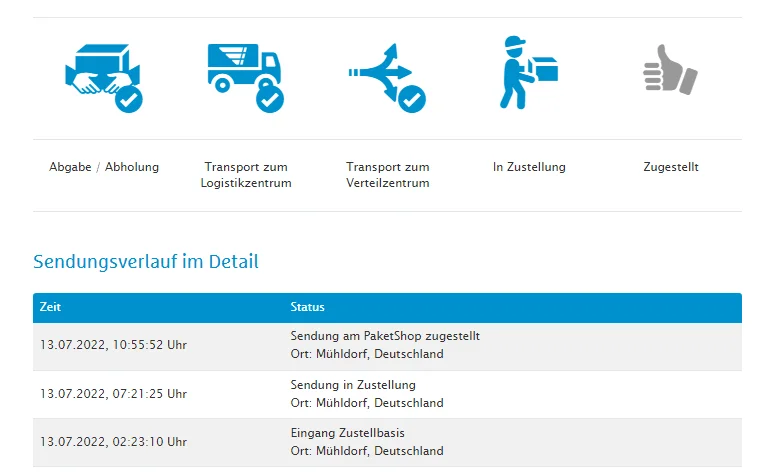Click the 07:21:25 Uhr timestamp

[113, 394]
